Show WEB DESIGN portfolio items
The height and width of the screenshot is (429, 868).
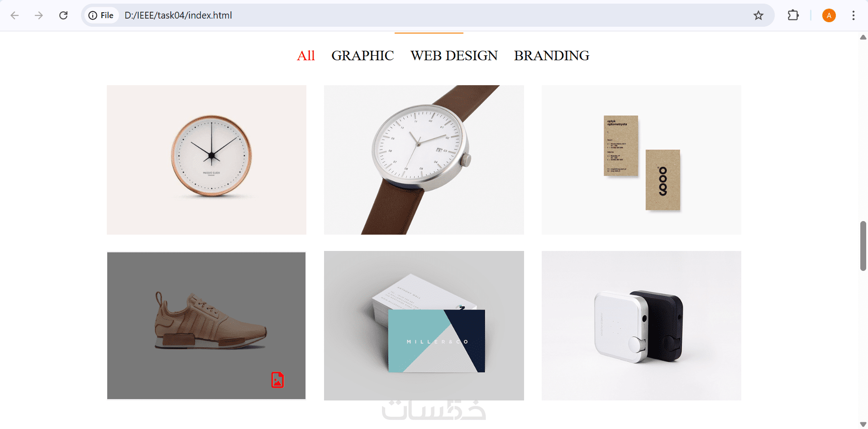pyautogui.click(x=454, y=56)
